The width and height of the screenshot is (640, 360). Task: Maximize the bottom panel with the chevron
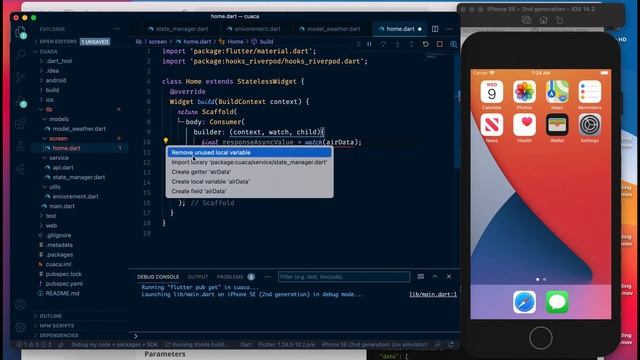[435, 276]
